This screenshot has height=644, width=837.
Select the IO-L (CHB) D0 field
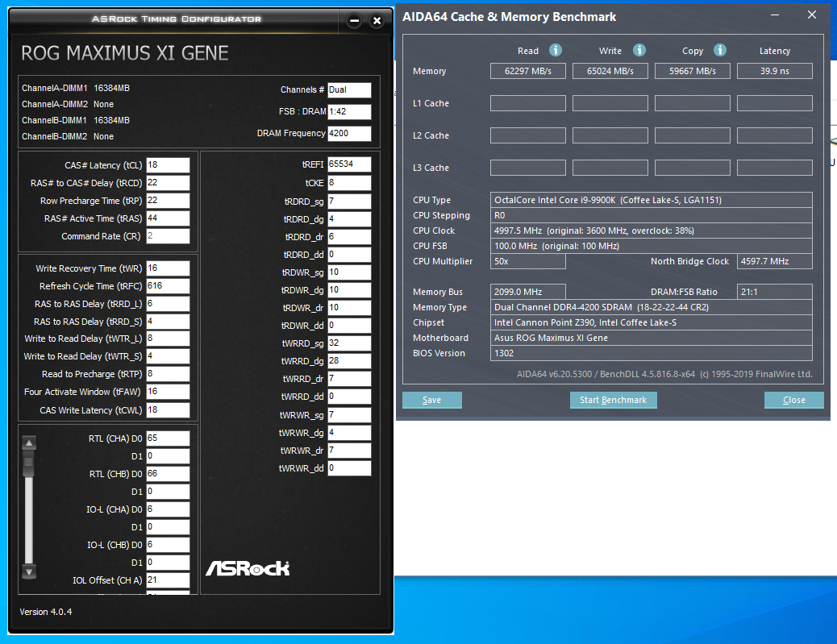pyautogui.click(x=169, y=545)
